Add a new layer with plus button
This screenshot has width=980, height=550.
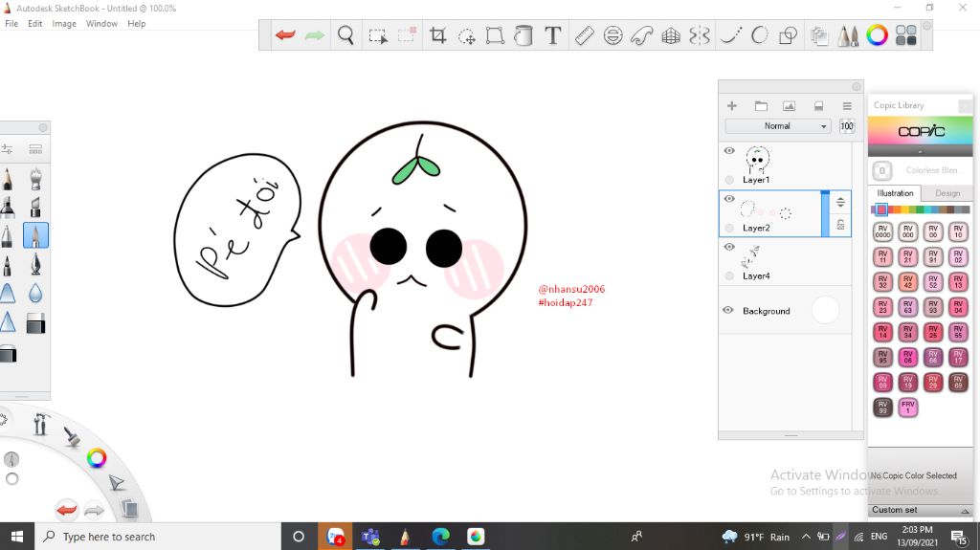point(732,106)
